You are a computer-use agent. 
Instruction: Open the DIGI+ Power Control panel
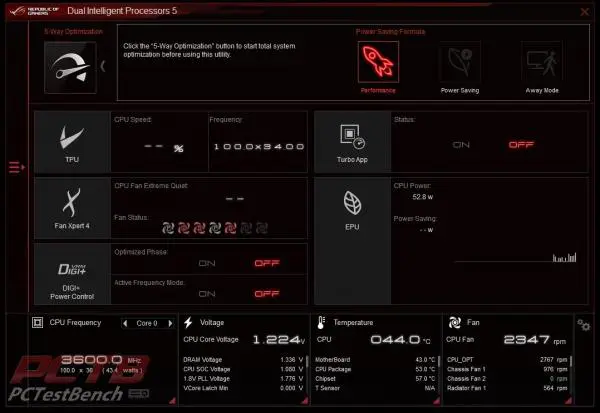coord(72,274)
